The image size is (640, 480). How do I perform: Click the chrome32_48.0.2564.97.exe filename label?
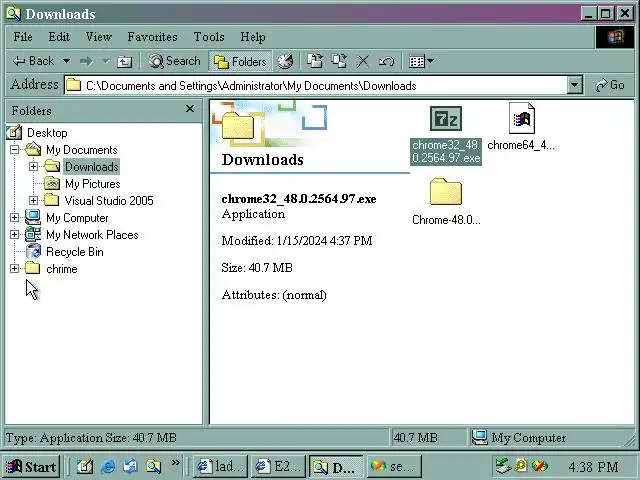[446, 151]
